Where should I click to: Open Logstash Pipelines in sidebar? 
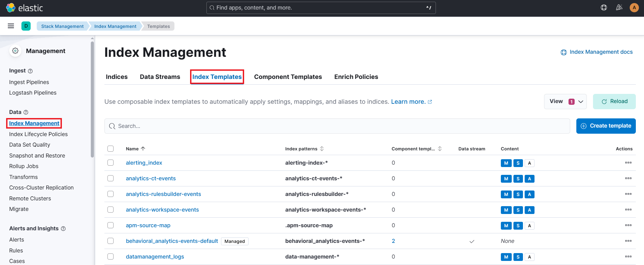click(33, 93)
